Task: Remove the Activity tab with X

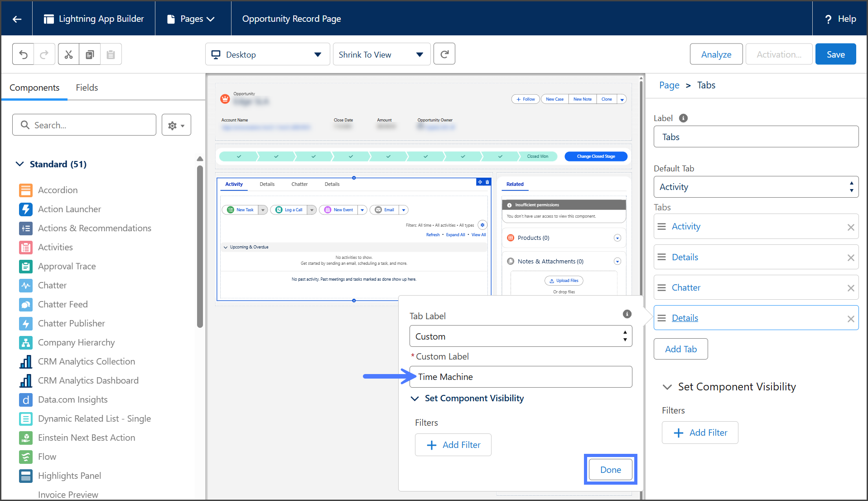Action: (850, 227)
